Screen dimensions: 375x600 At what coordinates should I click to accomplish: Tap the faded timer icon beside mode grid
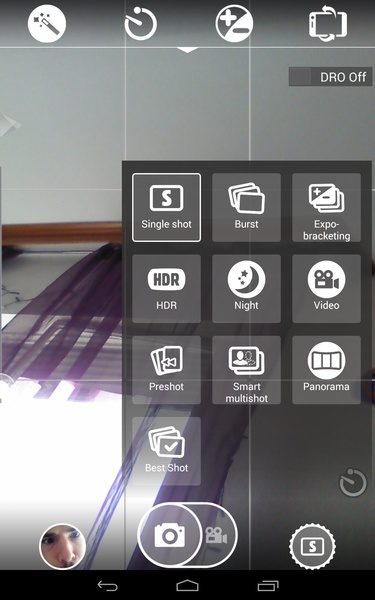click(353, 482)
